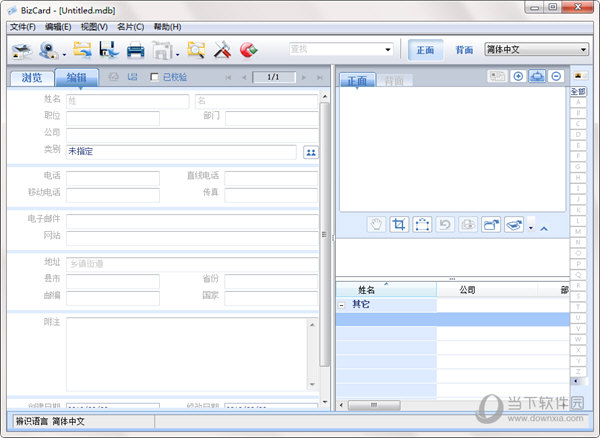This screenshot has width=600, height=438.
Task: Open the 查找 search combo box dropdown
Action: point(388,49)
